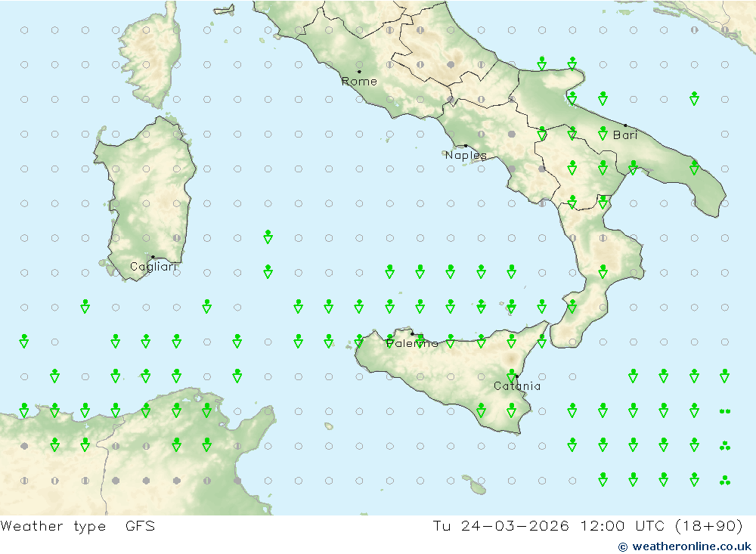Click the black city dot marking Naples

point(466,146)
